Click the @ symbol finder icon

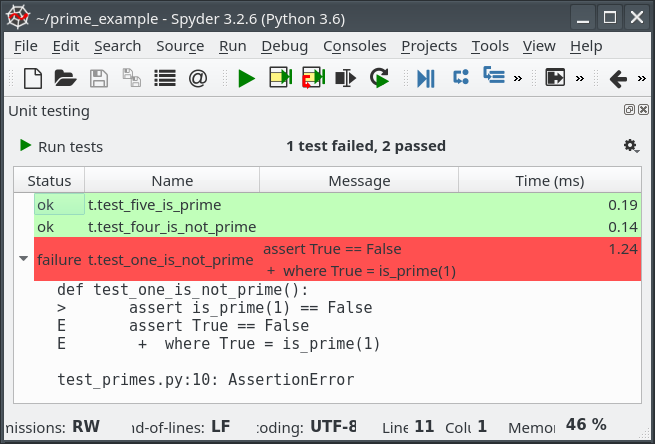pyautogui.click(x=198, y=78)
